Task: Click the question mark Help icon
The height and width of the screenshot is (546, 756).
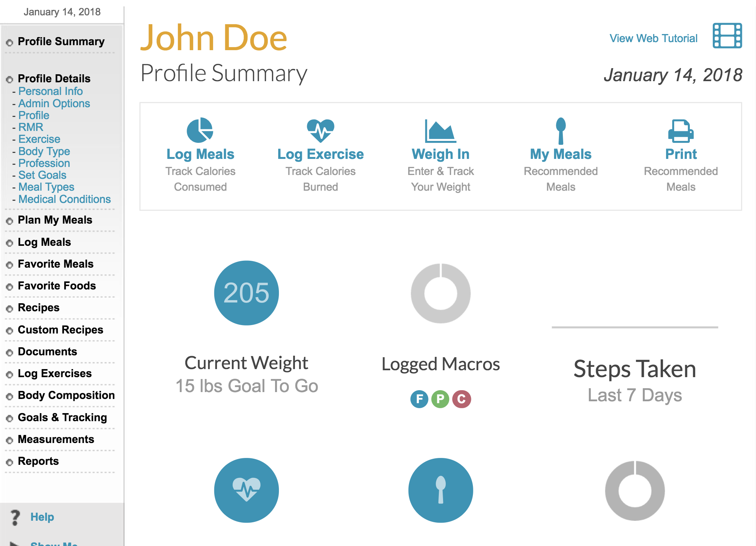Action: [15, 517]
